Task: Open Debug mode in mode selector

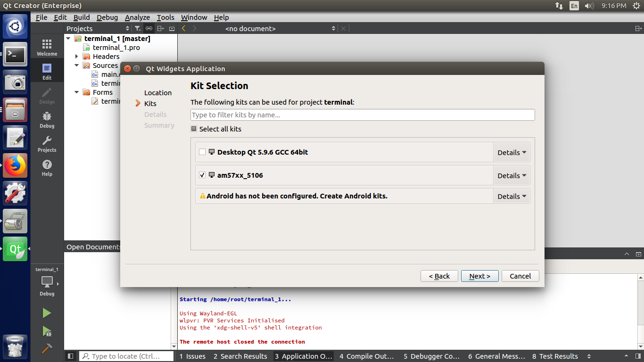Action: point(47,120)
